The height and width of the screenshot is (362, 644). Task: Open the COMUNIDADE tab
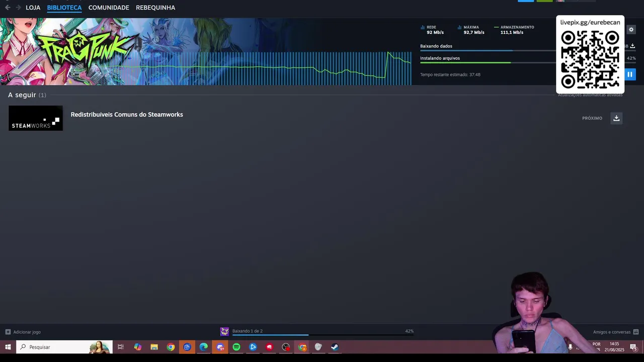109,8
